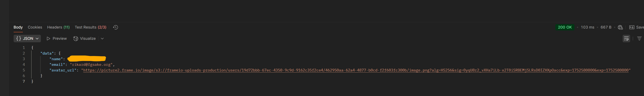
Task: Click the 200 OK status badge
Action: tap(565, 27)
